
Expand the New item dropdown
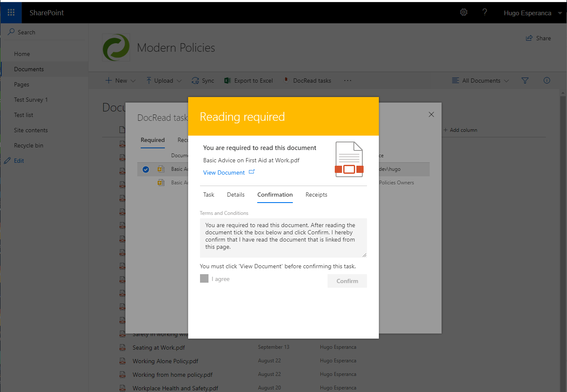point(132,80)
